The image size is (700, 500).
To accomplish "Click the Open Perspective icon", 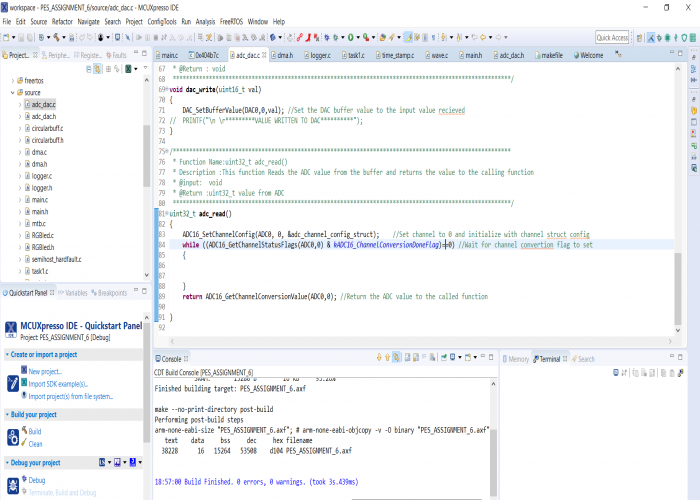I will tap(639, 38).
